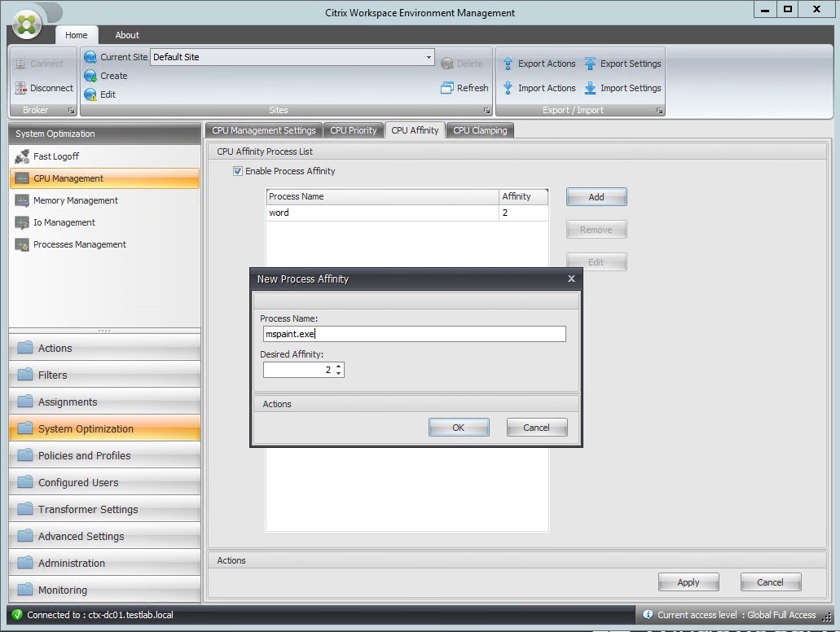Click the Citrix application orb logo
840x632 pixels.
[x=26, y=24]
